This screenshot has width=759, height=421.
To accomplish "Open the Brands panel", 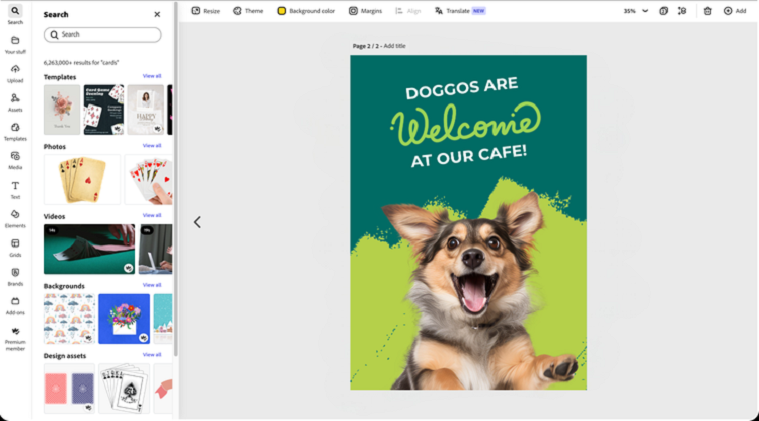I will point(15,275).
